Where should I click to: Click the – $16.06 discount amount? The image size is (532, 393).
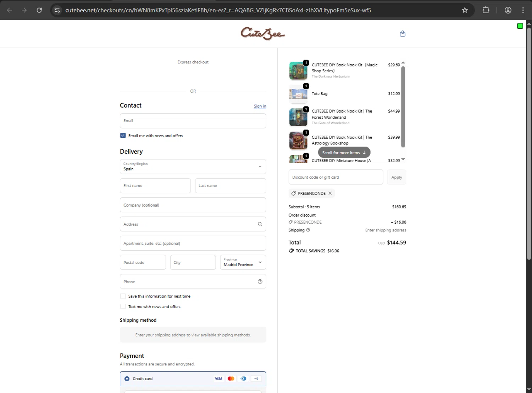click(x=399, y=222)
